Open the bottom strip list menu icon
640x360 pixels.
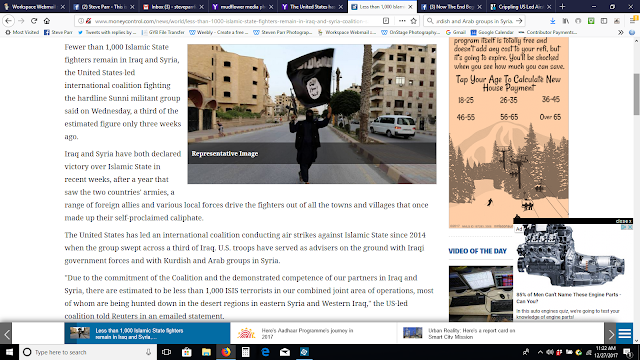click(x=625, y=334)
